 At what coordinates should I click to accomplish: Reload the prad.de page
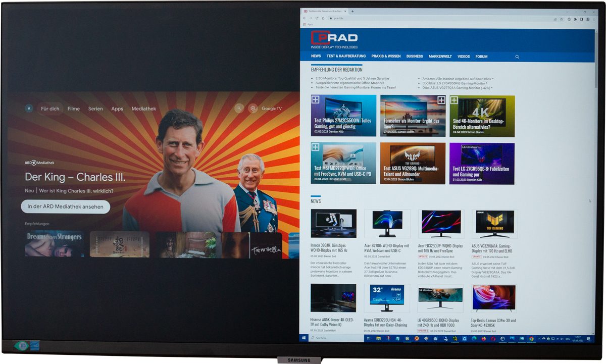pyautogui.click(x=317, y=18)
